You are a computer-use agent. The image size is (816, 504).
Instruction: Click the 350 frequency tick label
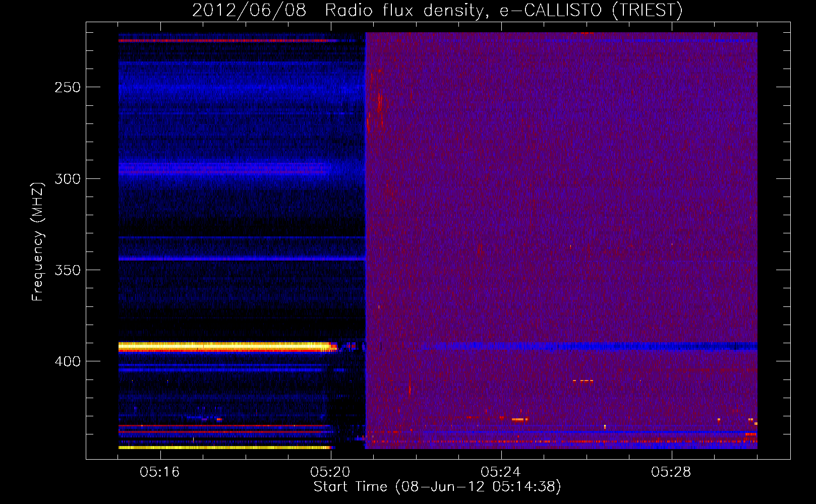click(x=68, y=270)
